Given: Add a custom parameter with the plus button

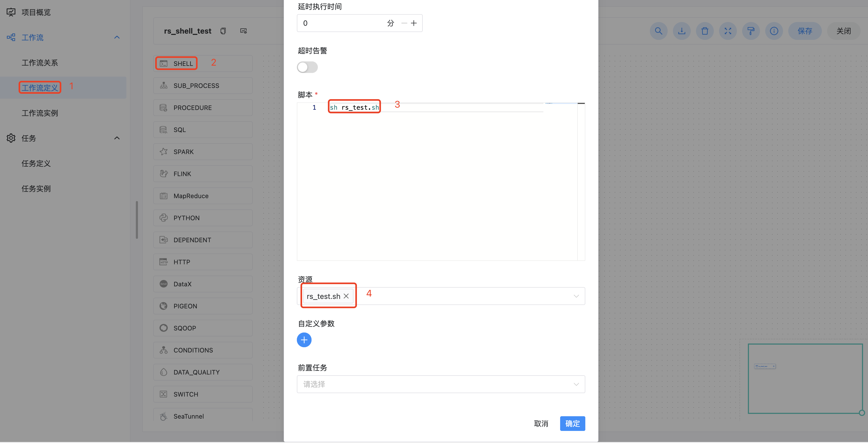Looking at the screenshot, I should pyautogui.click(x=304, y=340).
